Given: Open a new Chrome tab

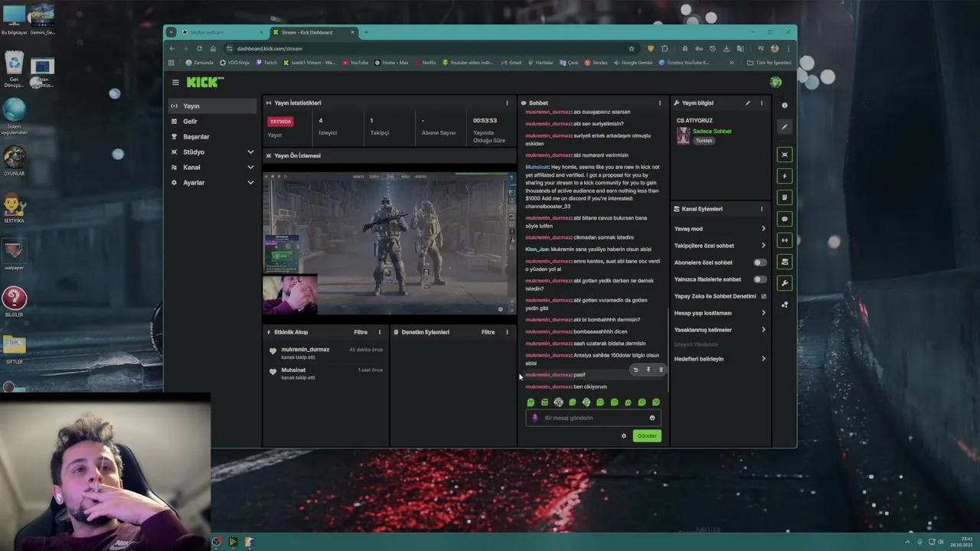Looking at the screenshot, I should pos(366,32).
